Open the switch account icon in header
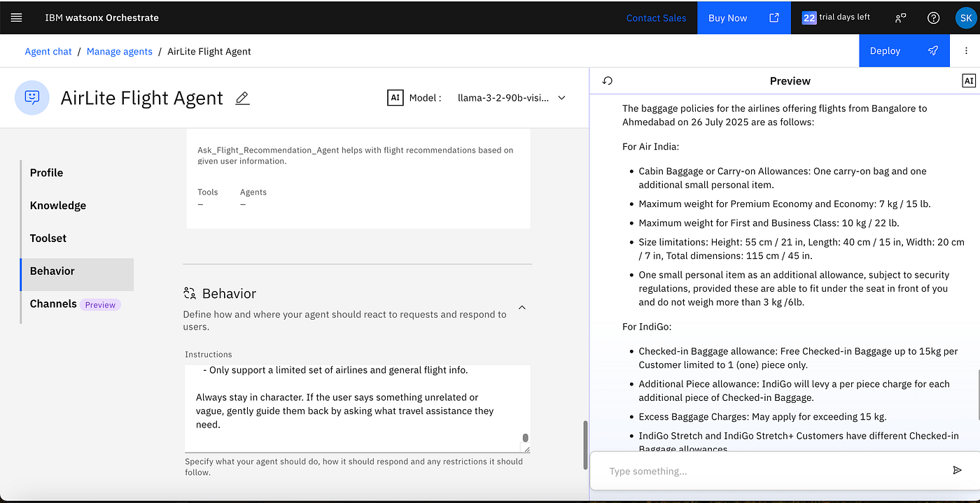980x503 pixels. [901, 17]
